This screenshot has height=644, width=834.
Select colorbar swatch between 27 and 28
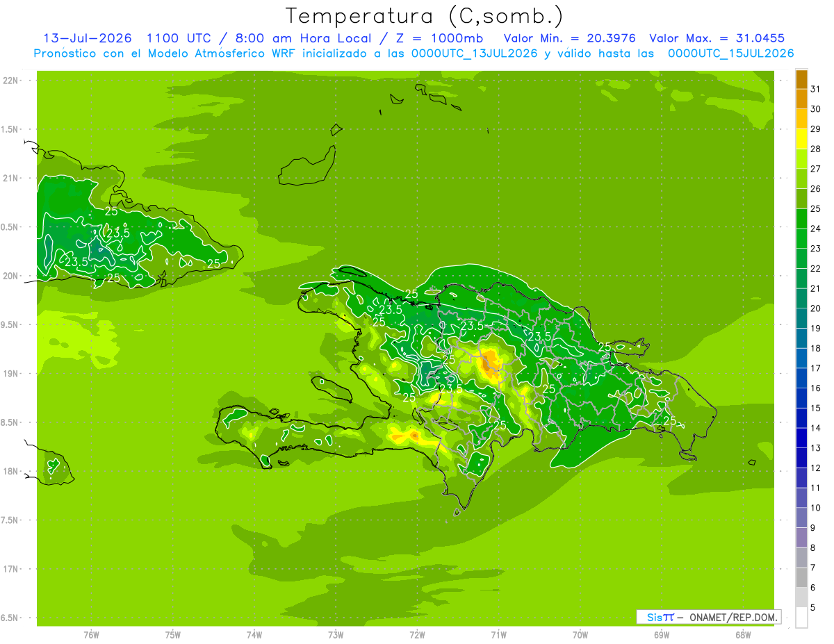click(x=801, y=159)
